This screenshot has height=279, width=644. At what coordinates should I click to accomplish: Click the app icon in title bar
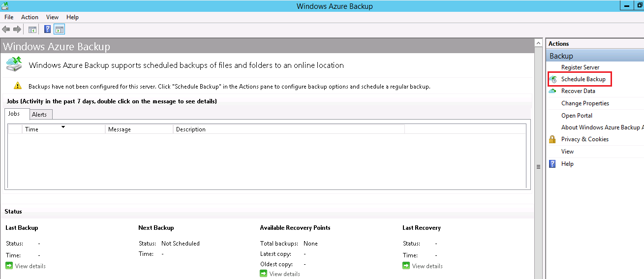(5, 6)
